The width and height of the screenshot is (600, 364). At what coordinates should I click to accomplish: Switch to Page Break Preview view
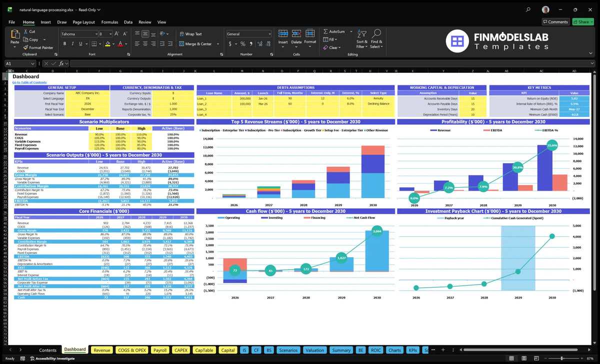point(536,358)
